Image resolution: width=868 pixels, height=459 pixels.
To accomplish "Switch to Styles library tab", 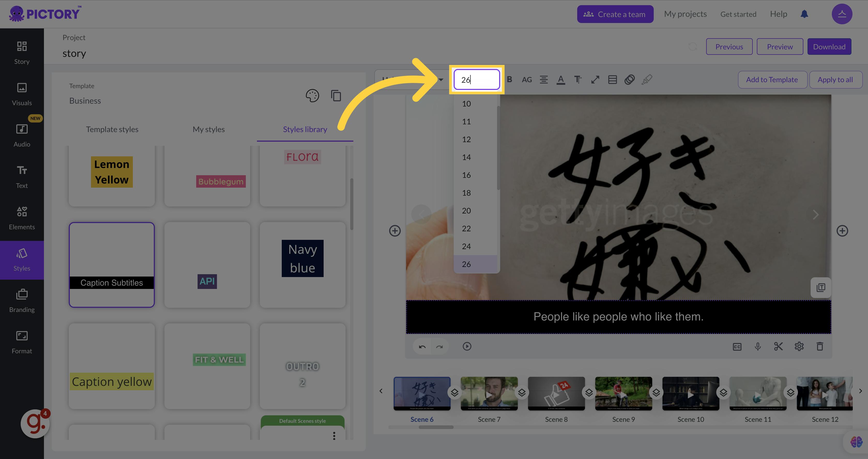I will click(x=305, y=129).
